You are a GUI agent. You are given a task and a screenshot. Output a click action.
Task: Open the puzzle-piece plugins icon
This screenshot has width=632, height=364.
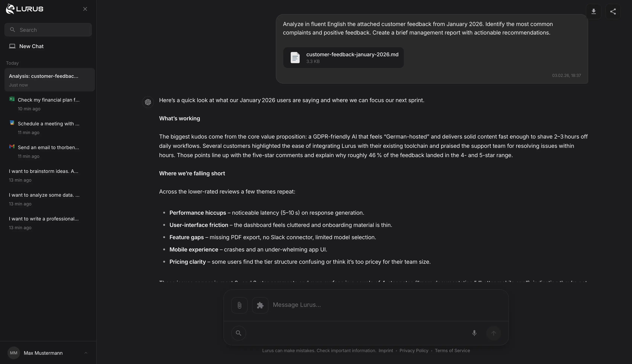[260, 305]
